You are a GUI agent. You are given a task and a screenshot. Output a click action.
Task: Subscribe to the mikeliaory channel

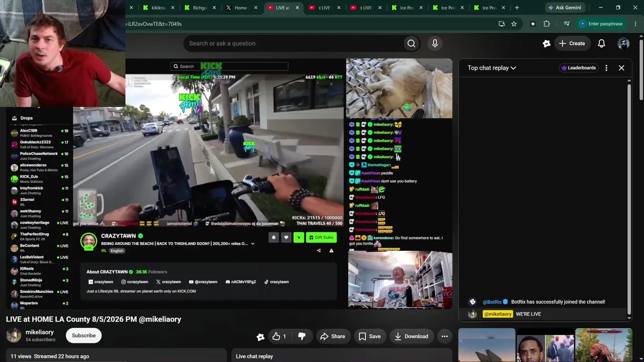(x=84, y=336)
